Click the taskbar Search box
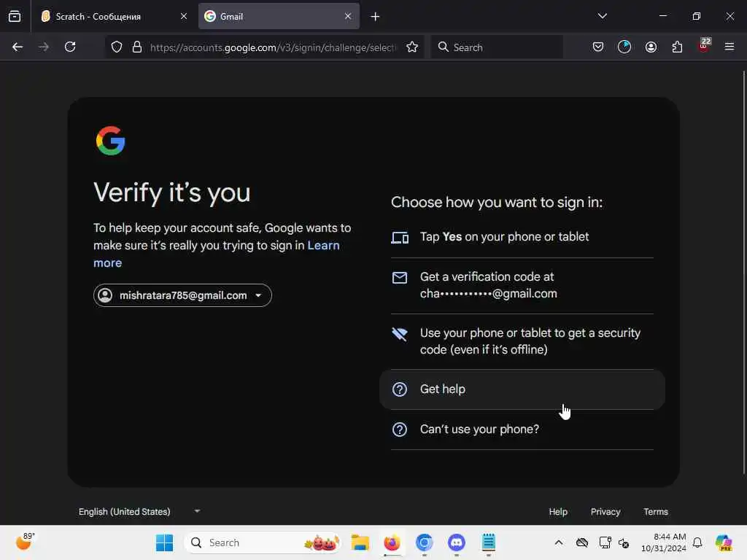The image size is (747, 560). pyautogui.click(x=263, y=542)
